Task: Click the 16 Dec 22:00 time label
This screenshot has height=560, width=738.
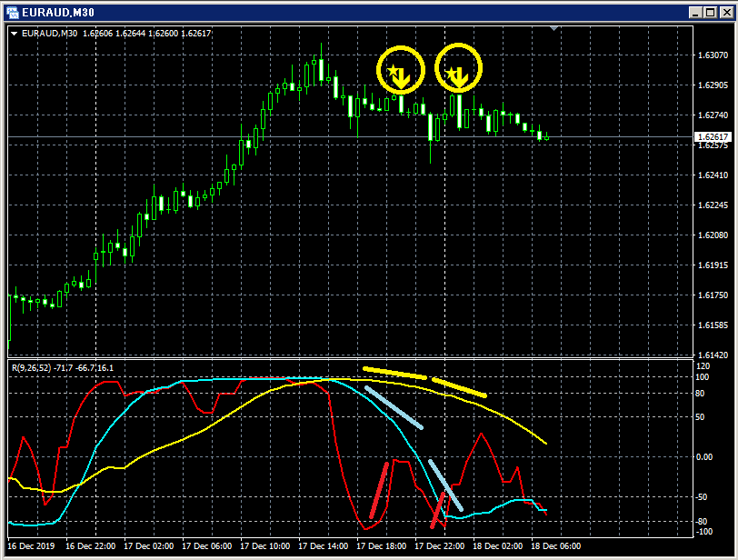Action: click(x=90, y=545)
